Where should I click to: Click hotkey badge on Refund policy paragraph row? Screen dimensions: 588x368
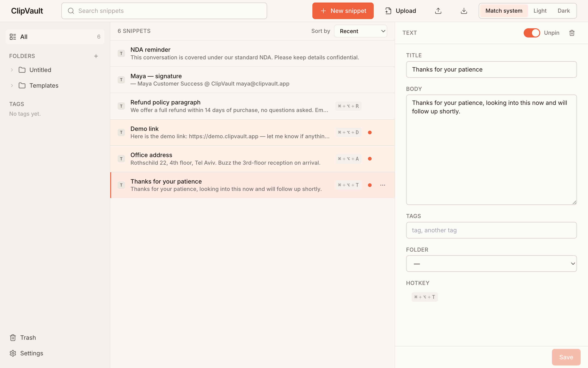348,106
